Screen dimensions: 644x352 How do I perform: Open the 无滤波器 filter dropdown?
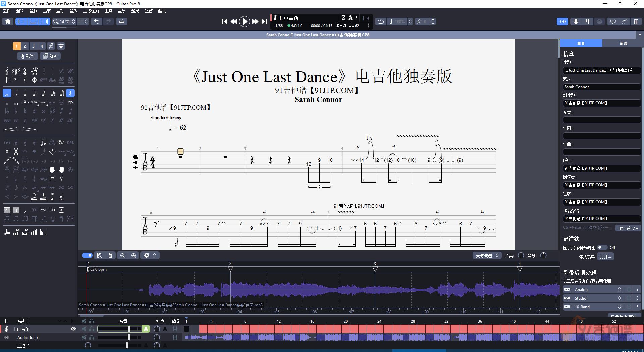pos(487,256)
